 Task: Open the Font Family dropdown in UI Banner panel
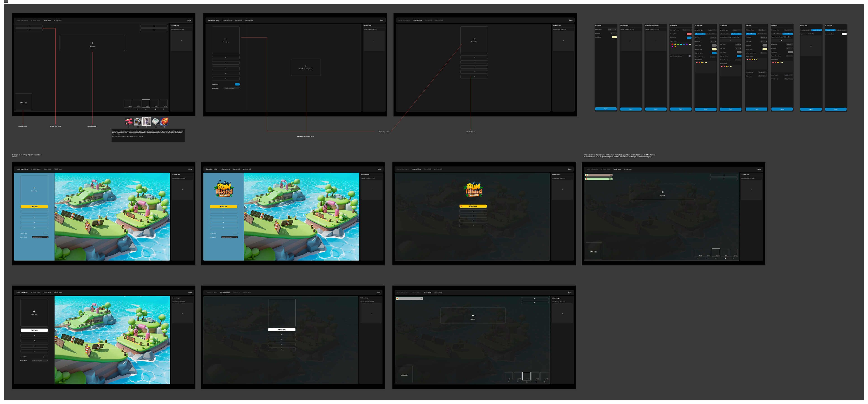[612, 30]
